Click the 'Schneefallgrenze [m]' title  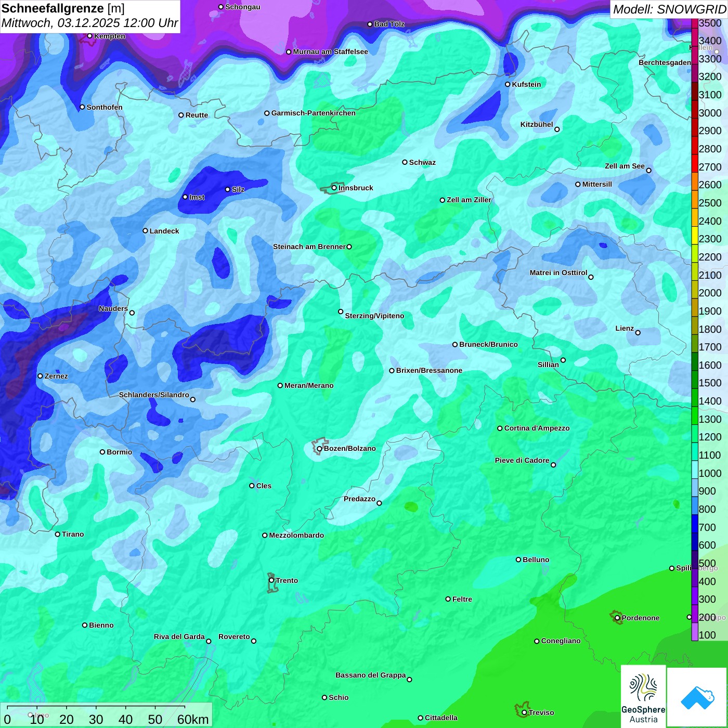(63, 8)
